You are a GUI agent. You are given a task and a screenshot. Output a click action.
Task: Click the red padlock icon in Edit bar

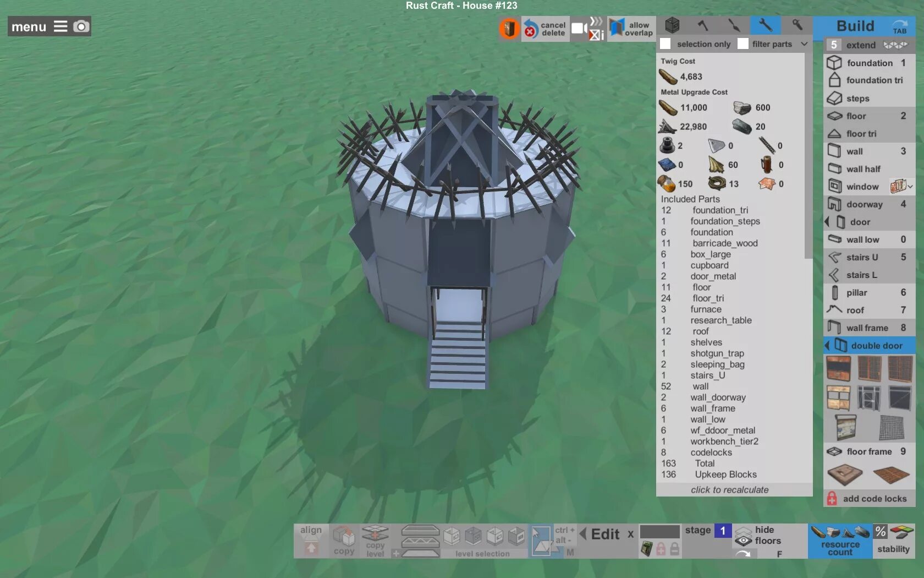(661, 549)
